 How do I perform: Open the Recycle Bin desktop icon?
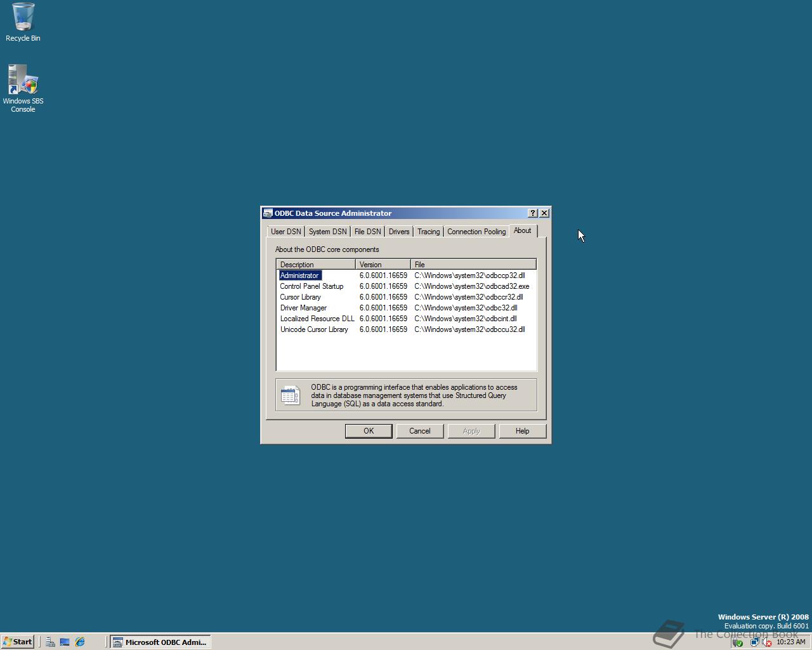[x=23, y=22]
